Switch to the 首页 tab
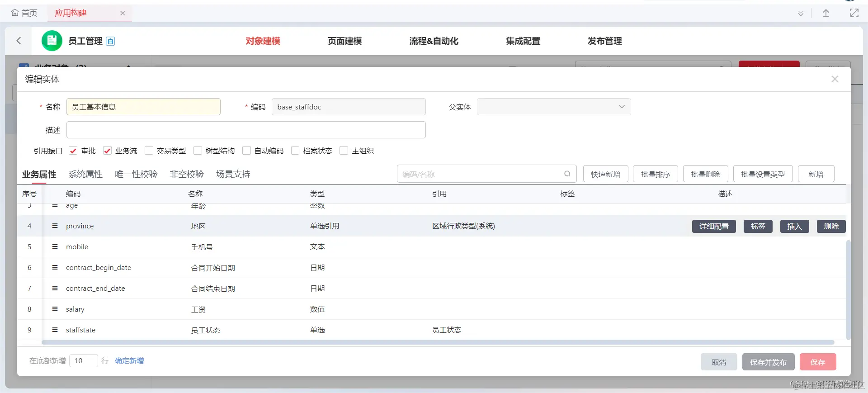The height and width of the screenshot is (393, 868). pyautogui.click(x=24, y=13)
